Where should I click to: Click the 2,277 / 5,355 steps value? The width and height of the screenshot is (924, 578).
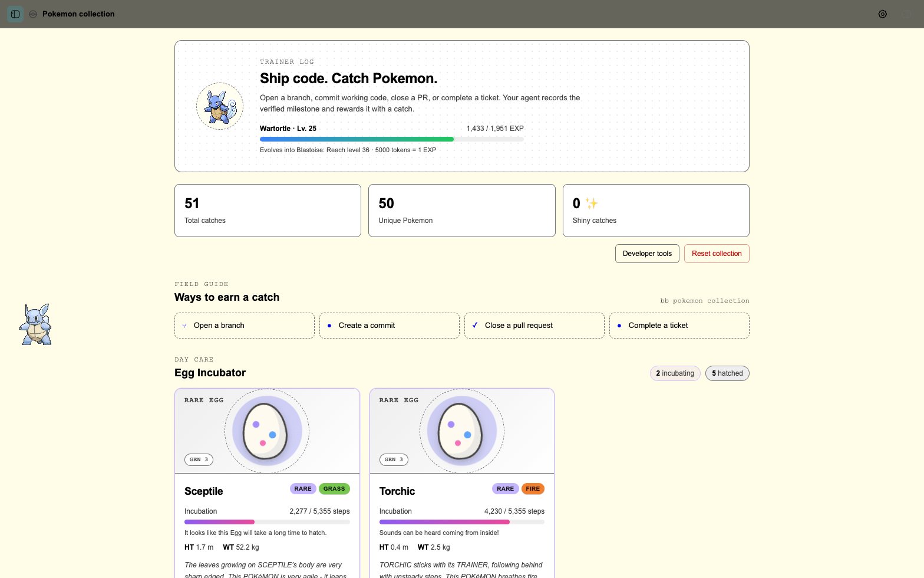click(319, 511)
